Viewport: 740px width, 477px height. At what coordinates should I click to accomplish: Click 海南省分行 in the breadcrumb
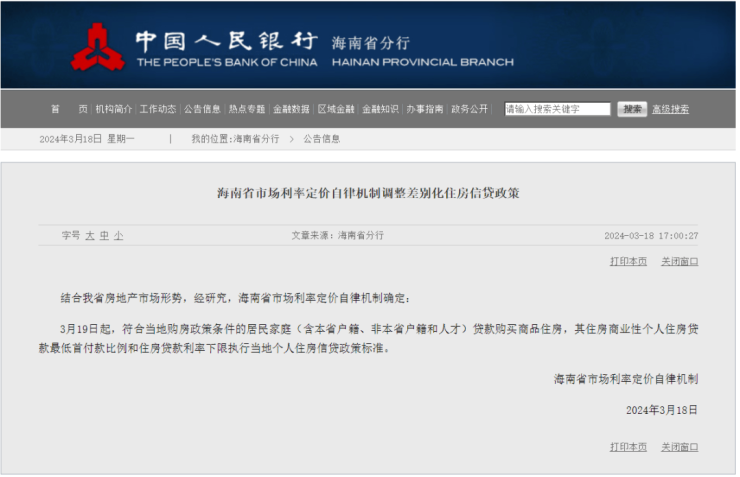click(x=257, y=139)
